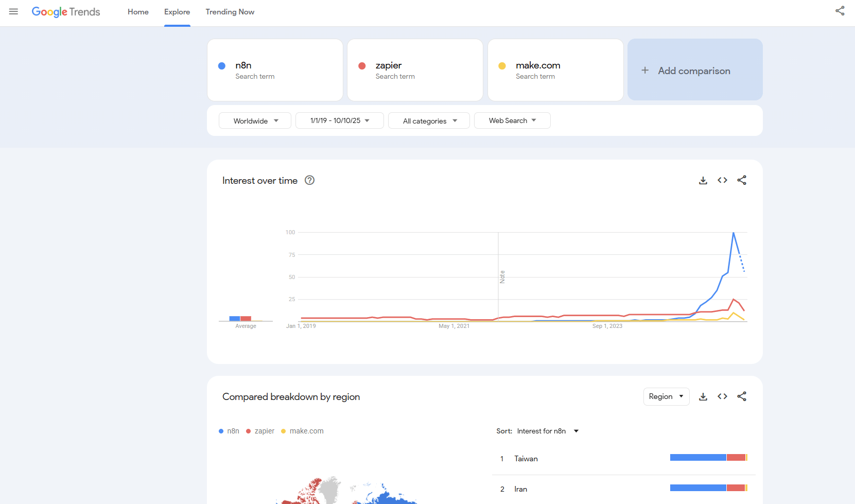Select Taiwan in the region list

(526, 459)
